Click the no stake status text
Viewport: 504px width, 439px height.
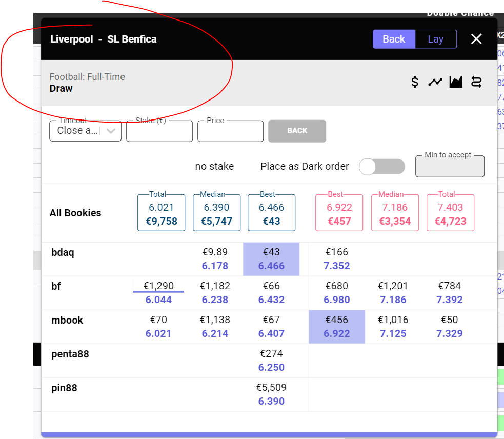(x=214, y=166)
